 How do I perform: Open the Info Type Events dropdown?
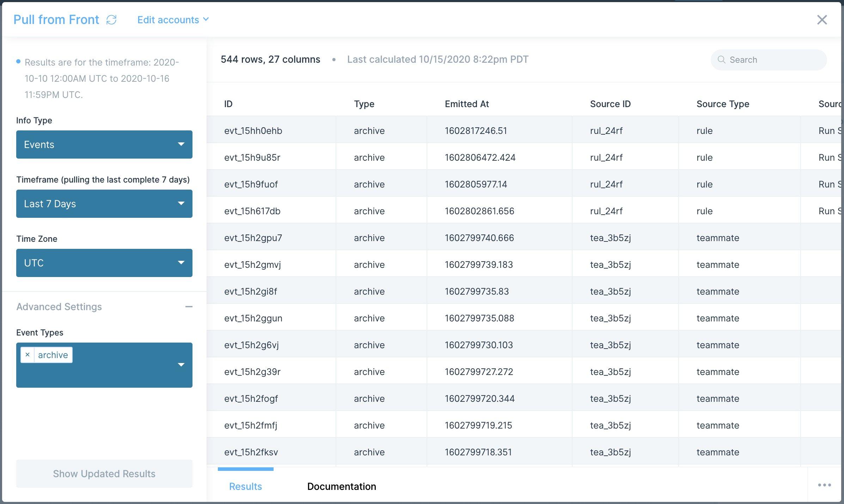click(104, 145)
